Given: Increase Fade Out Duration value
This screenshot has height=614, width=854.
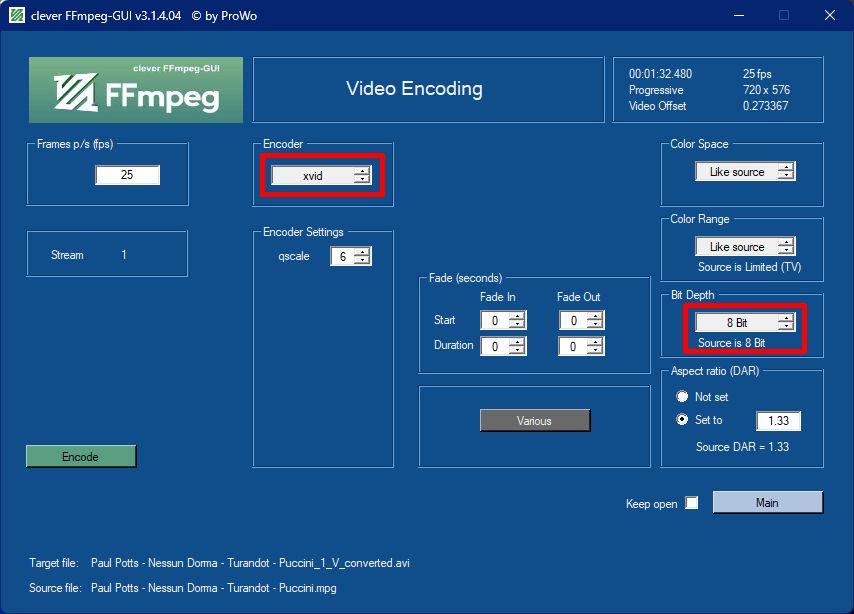Looking at the screenshot, I should click(x=595, y=342).
